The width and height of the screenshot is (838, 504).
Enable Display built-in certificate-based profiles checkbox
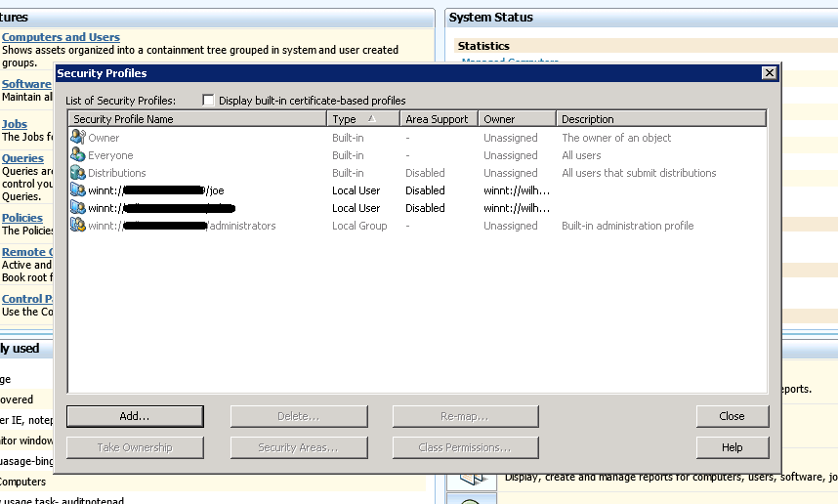click(x=208, y=101)
